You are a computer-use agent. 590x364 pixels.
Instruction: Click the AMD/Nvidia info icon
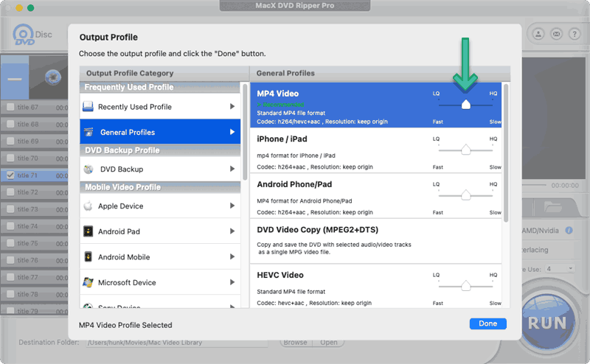pyautogui.click(x=569, y=230)
